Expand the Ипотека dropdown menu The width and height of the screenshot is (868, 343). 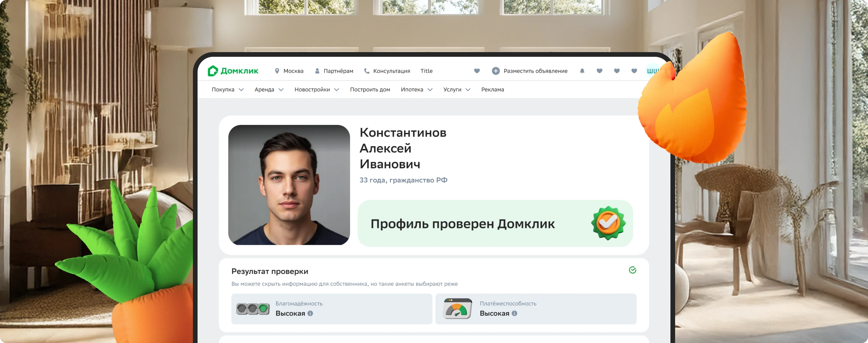(417, 89)
